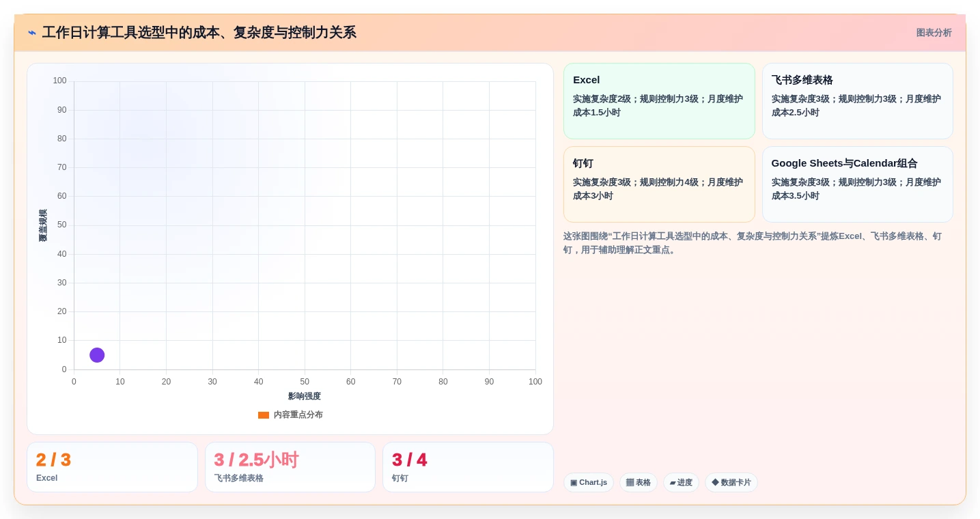Image resolution: width=980 pixels, height=519 pixels.
Task: Click the 进度 tag
Action: click(681, 483)
